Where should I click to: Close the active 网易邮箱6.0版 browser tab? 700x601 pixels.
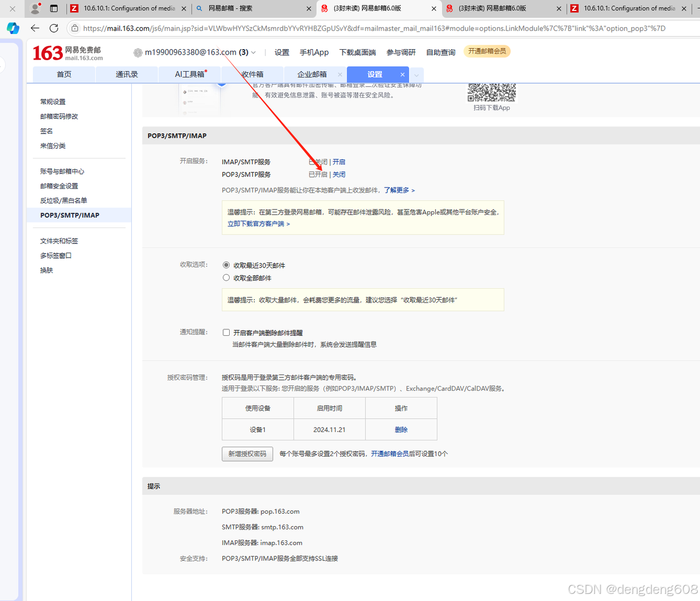coord(434,8)
